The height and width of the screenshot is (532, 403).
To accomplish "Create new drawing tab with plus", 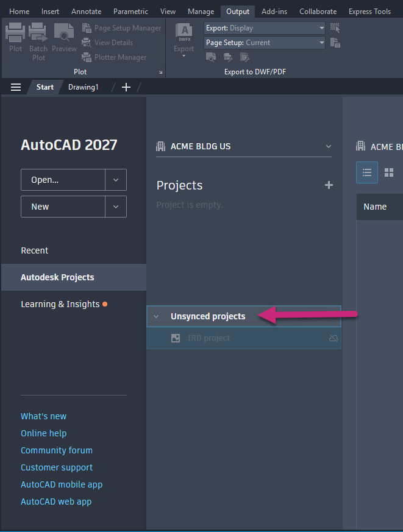I will click(126, 87).
